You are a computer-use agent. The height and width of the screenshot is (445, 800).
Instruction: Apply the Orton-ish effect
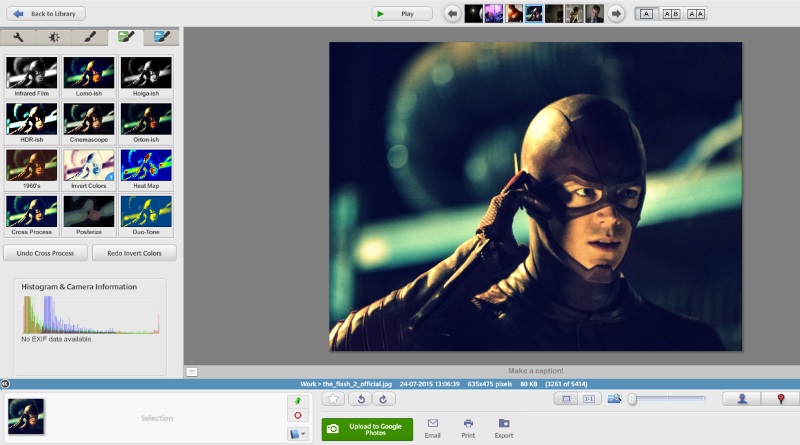point(146,122)
